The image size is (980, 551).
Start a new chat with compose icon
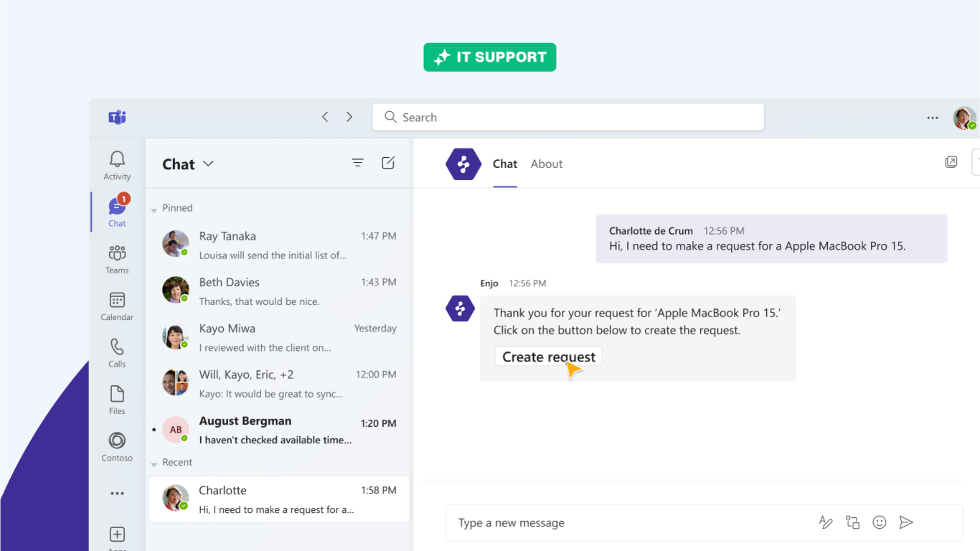point(388,163)
